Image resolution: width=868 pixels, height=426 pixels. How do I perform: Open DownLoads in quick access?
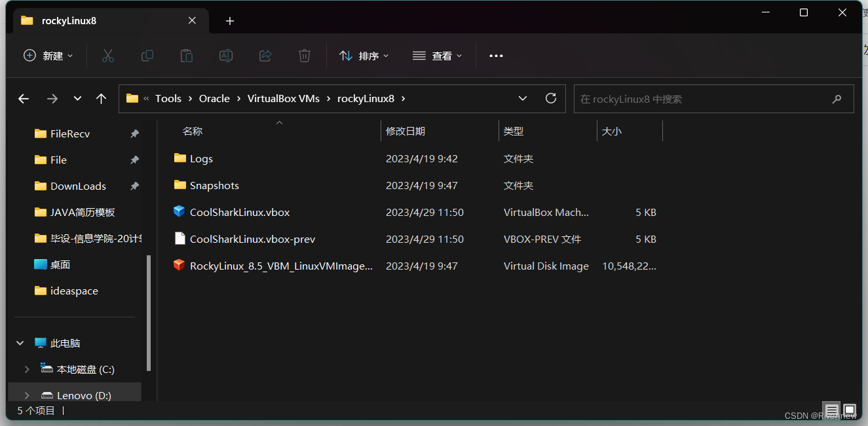click(x=78, y=186)
